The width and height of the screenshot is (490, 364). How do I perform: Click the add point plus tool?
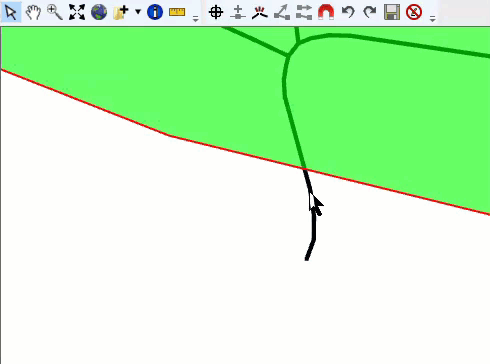click(238, 13)
